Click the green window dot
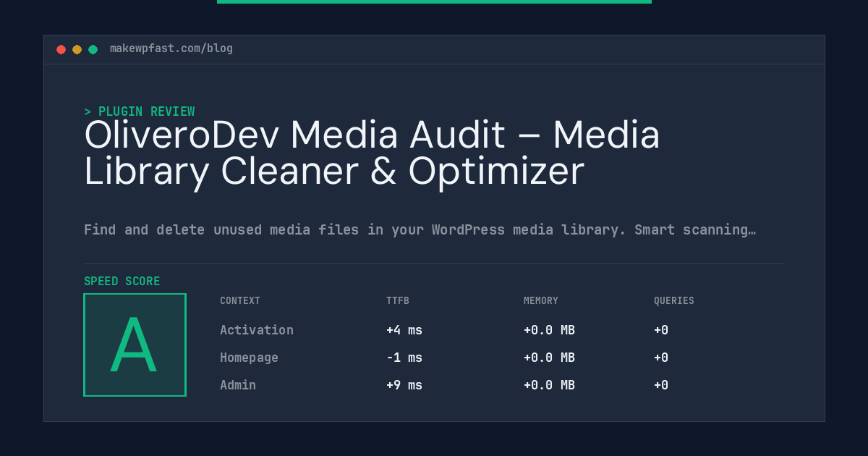868x456 pixels. click(x=93, y=49)
